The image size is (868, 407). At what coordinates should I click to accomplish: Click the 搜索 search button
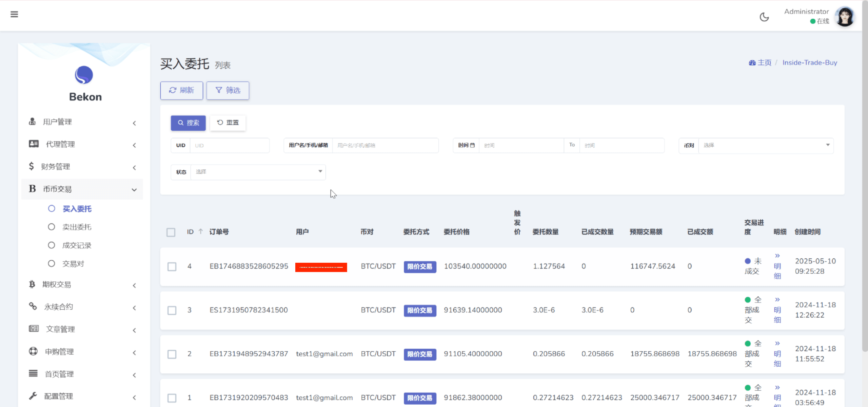pos(188,123)
